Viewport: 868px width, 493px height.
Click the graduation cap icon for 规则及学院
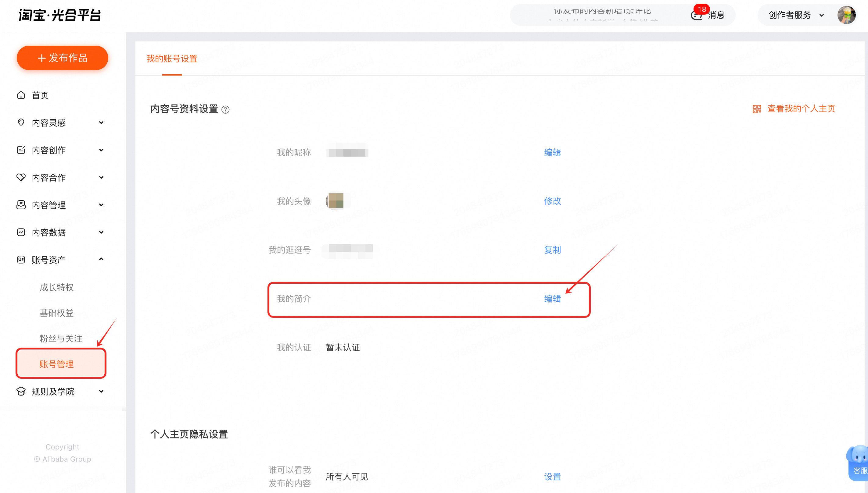click(21, 392)
